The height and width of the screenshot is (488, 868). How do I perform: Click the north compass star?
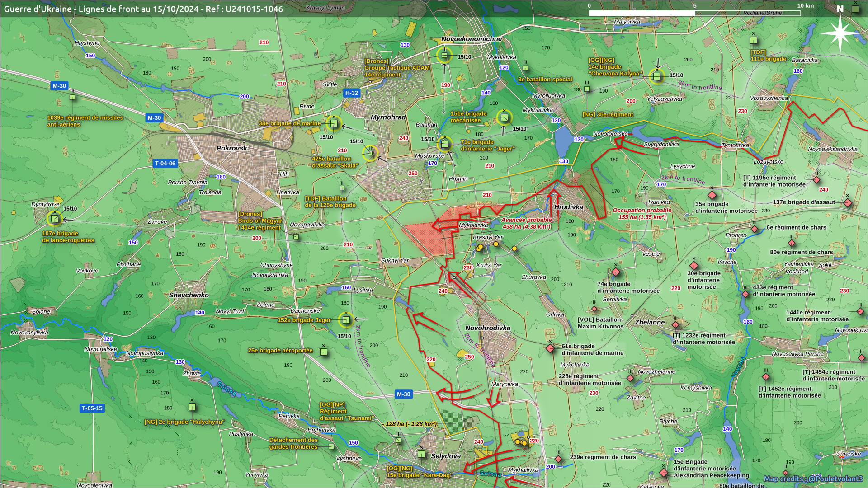pyautogui.click(x=840, y=33)
